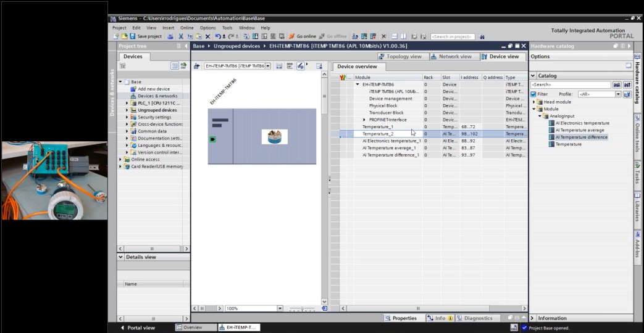
Task: Open the Tools menu
Action: (x=227, y=28)
